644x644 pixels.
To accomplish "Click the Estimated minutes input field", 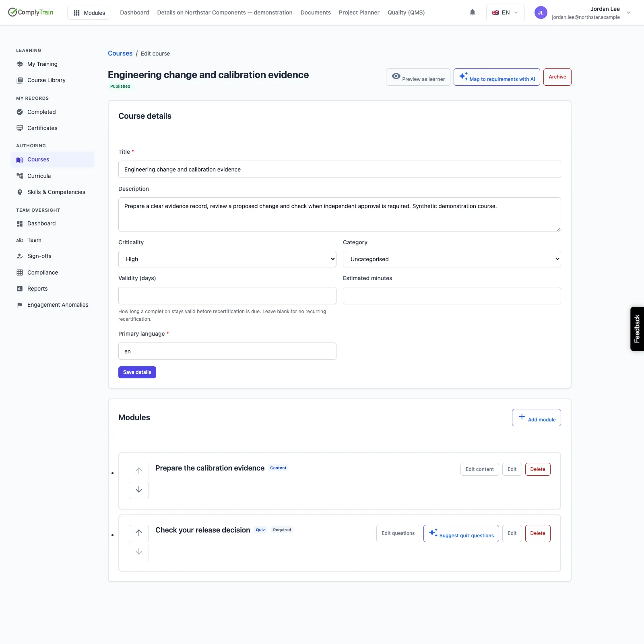I will [452, 296].
